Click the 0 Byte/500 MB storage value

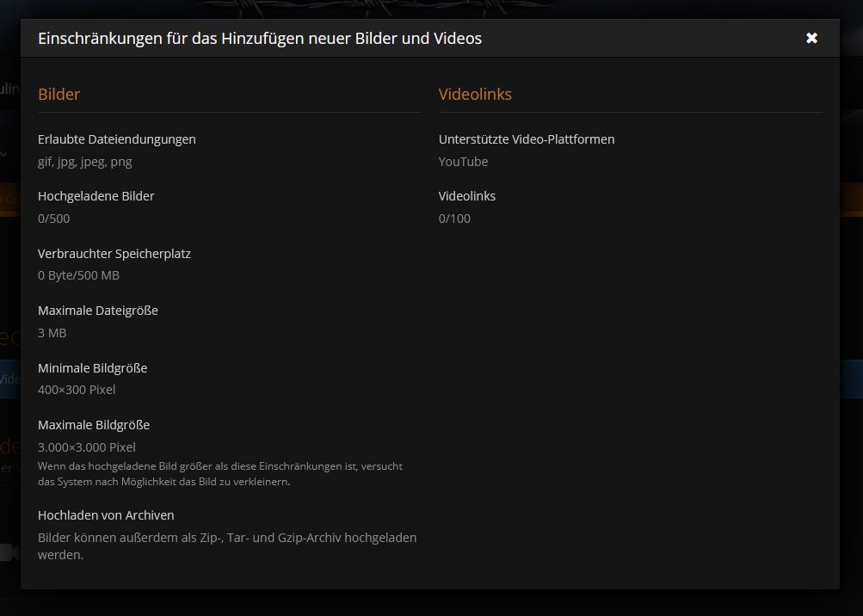78,276
